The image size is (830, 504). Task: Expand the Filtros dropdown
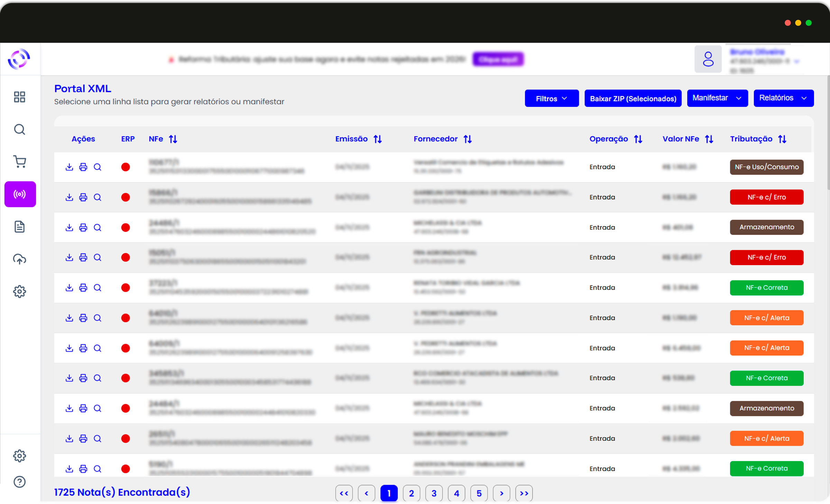click(551, 99)
